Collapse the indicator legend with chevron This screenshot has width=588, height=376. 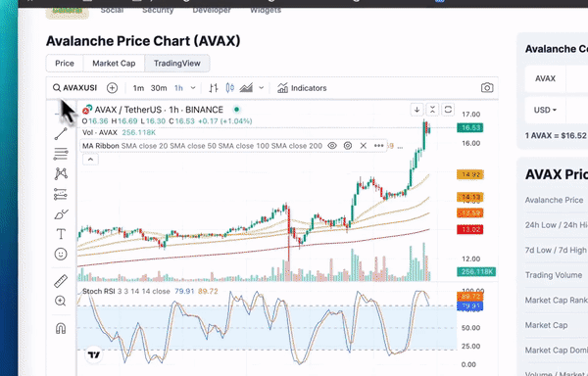(x=90, y=160)
